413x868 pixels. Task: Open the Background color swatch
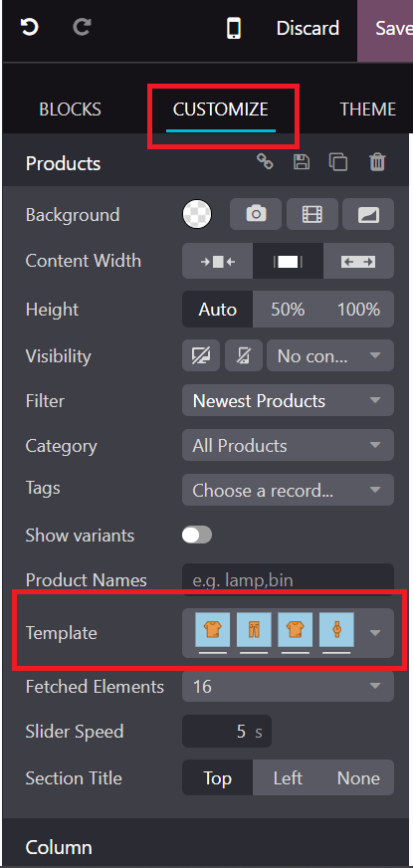click(x=197, y=214)
